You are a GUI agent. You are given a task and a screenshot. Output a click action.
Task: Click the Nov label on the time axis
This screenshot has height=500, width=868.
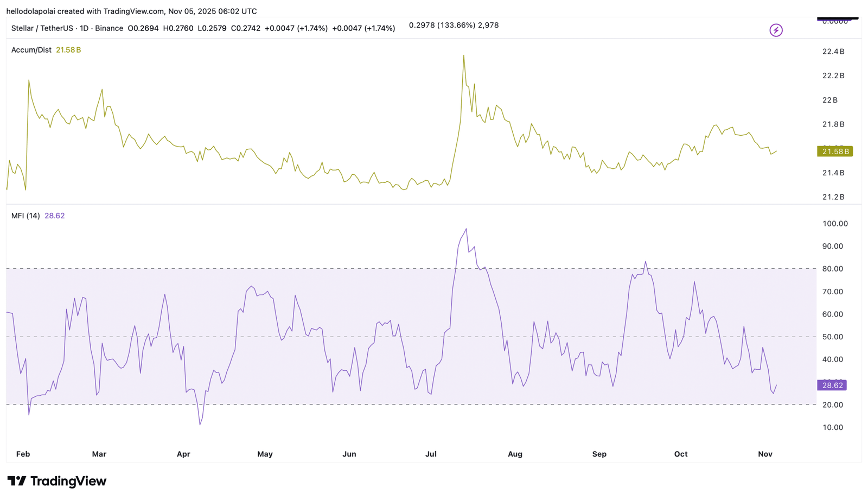pos(765,454)
